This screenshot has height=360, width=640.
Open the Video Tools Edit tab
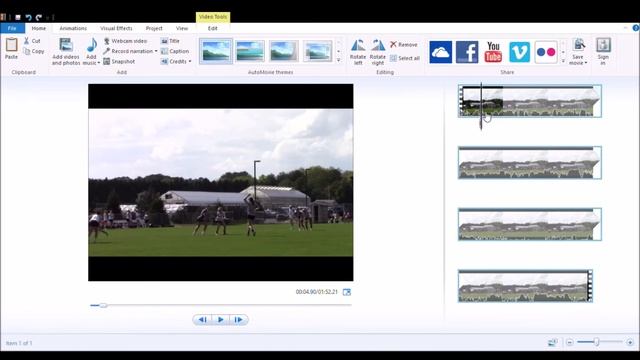(x=213, y=28)
